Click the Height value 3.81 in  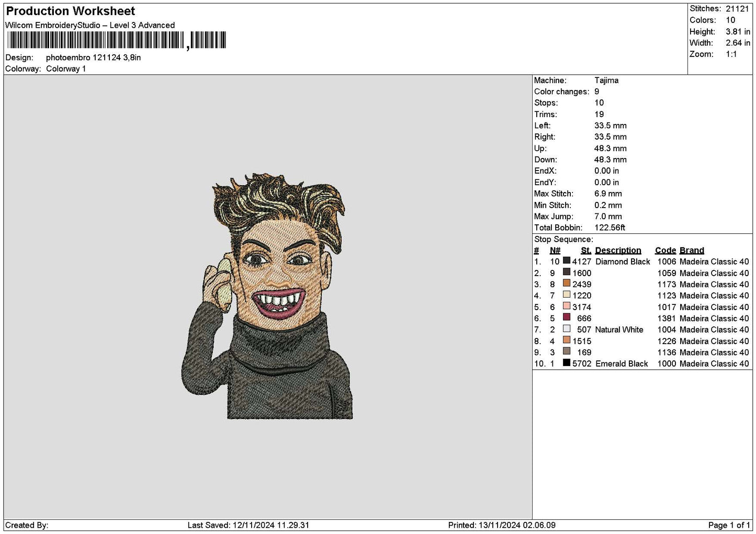[x=738, y=31]
